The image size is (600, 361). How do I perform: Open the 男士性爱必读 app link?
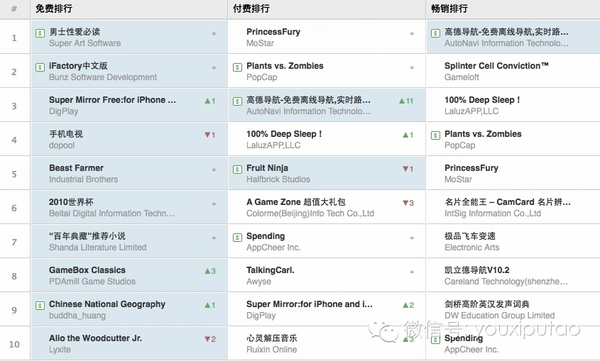point(75,32)
